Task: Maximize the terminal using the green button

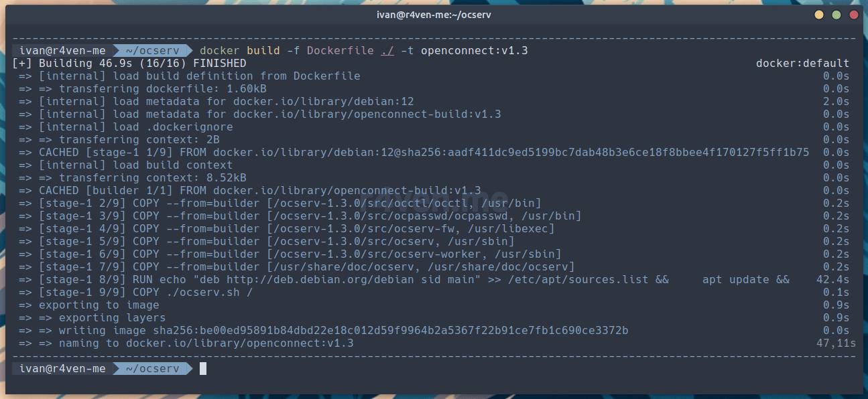Action: coord(836,15)
